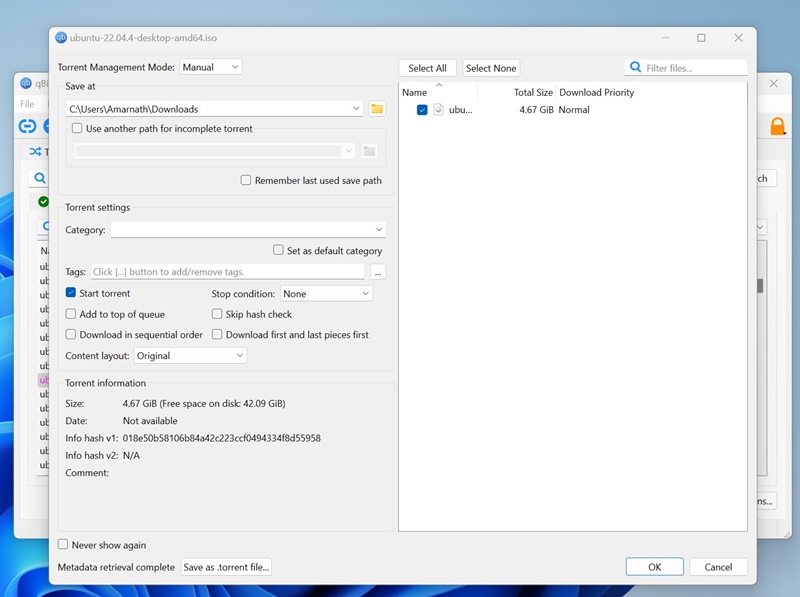The width and height of the screenshot is (800, 597).
Task: Open the File menu in the background window
Action: pos(27,104)
